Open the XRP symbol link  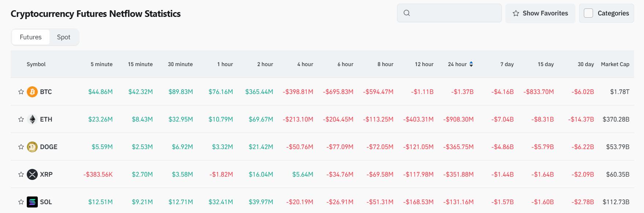[x=46, y=174]
